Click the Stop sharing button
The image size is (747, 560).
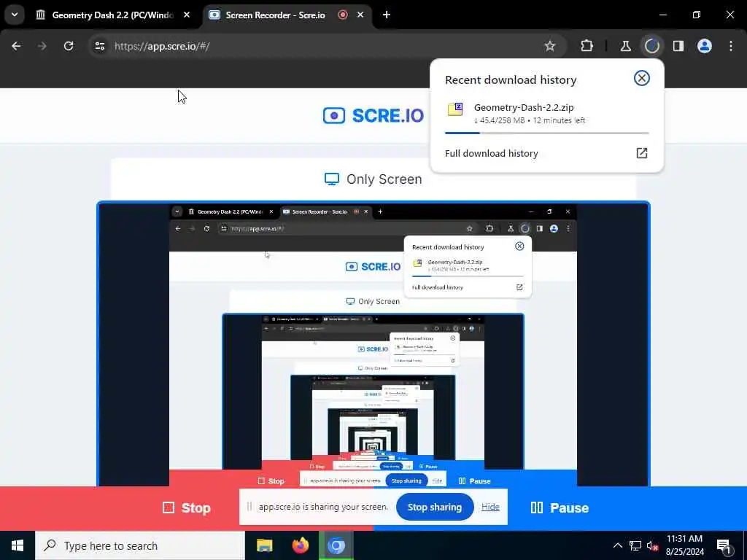(435, 507)
